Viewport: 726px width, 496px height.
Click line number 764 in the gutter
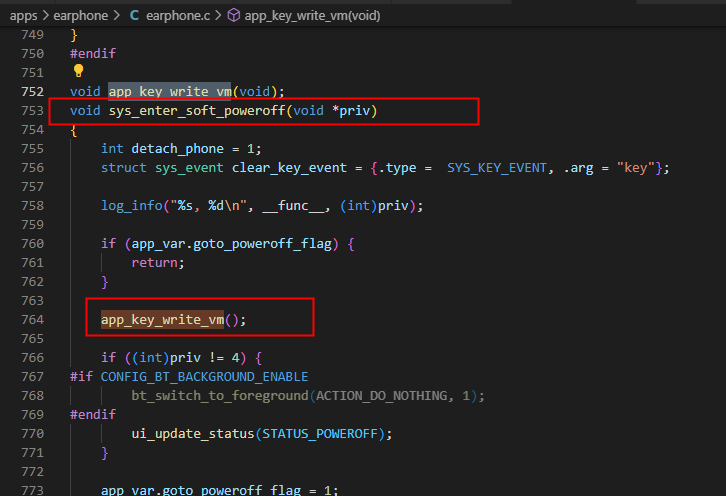(32, 320)
